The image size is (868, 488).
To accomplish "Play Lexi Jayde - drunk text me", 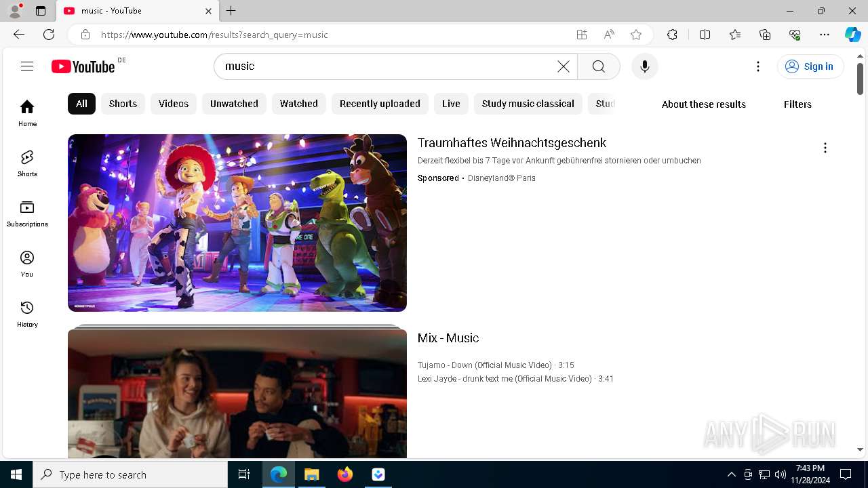I will [515, 379].
